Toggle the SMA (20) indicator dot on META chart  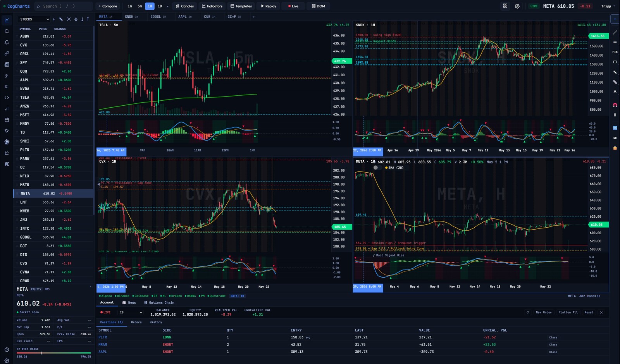point(386,168)
